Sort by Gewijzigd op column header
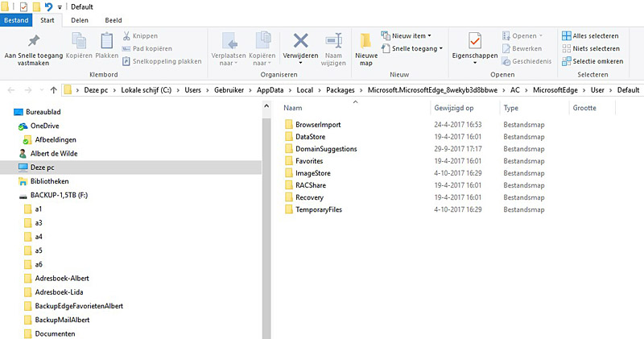Viewport: 644px width, 339px height. pos(454,107)
